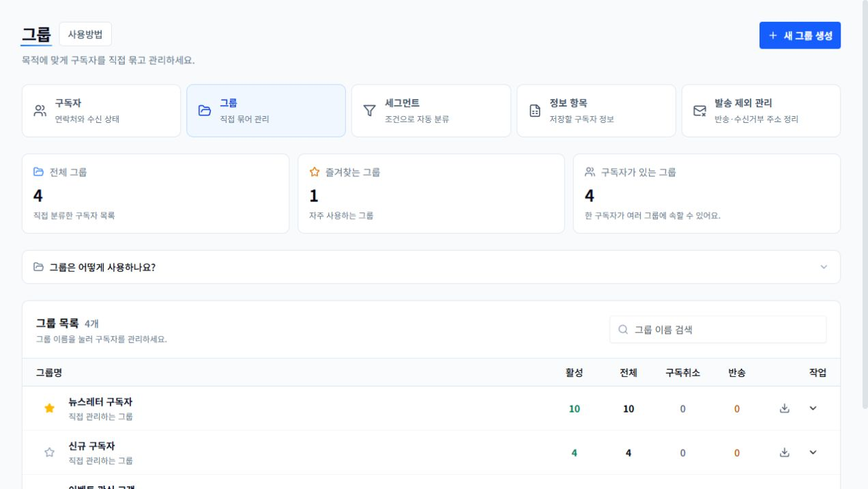Open the 발송 제외 관리 tab
This screenshot has width=868, height=489.
[x=761, y=111]
